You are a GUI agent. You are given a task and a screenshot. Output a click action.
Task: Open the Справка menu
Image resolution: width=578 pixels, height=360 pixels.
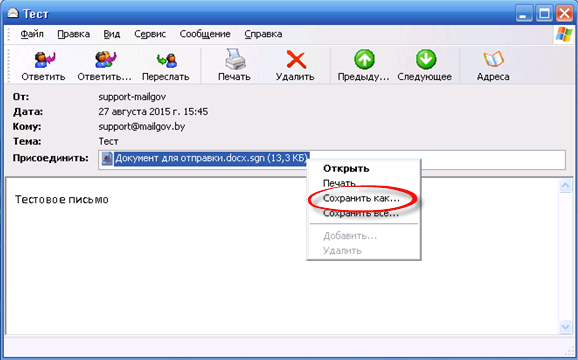(x=263, y=34)
